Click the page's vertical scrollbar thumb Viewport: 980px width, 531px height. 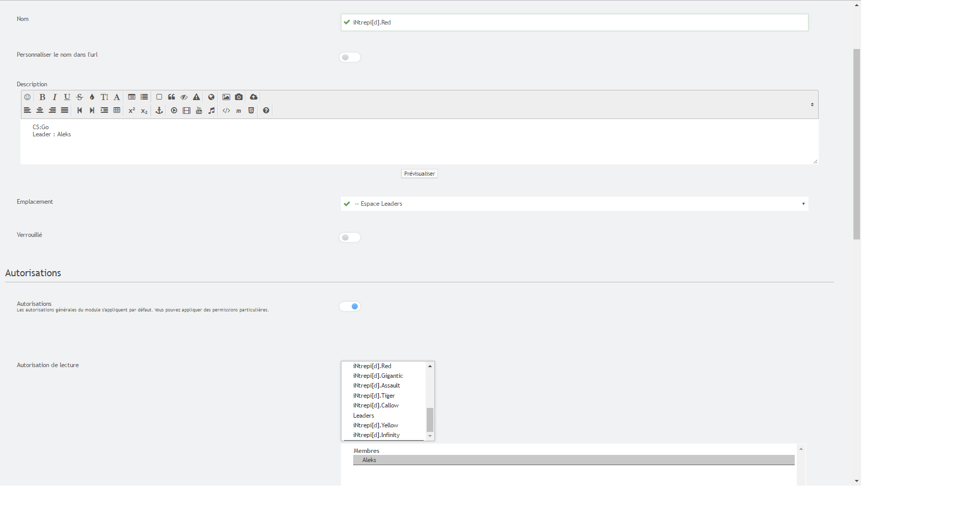[856, 144]
